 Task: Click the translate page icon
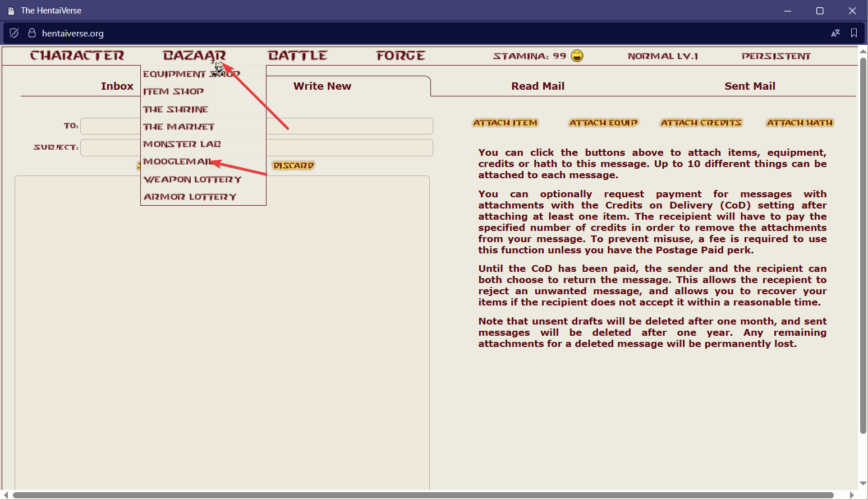tap(835, 33)
